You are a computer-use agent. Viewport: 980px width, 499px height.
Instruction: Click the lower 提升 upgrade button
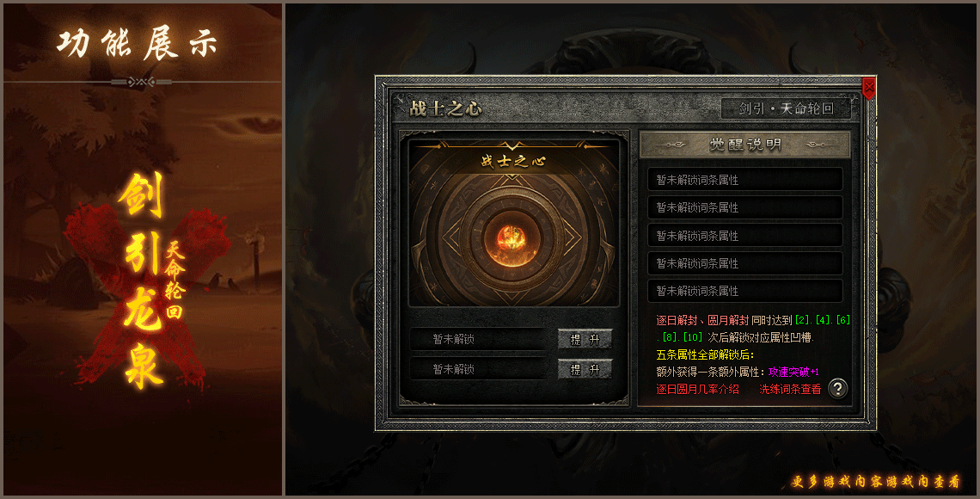point(585,370)
